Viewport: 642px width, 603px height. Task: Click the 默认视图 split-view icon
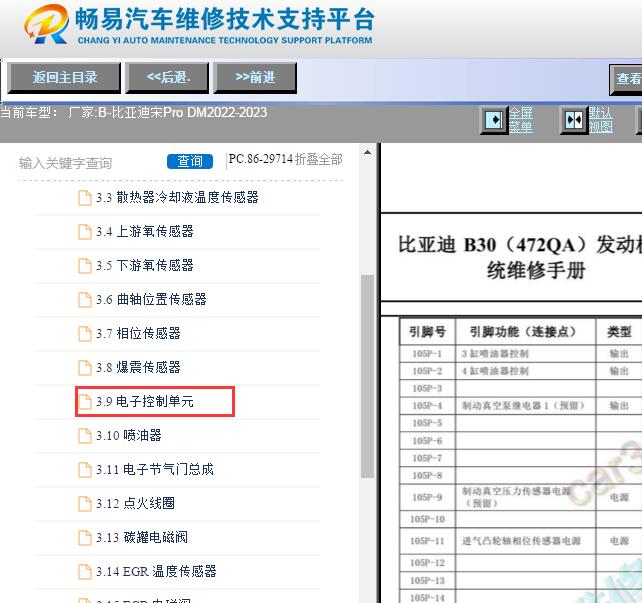pyautogui.click(x=574, y=120)
